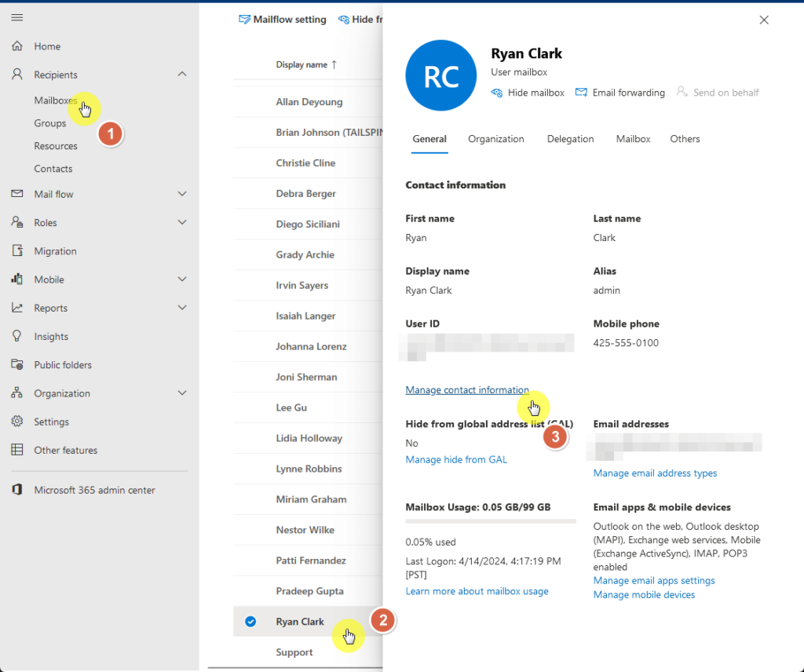
Task: Click Manage contact information link
Action: [467, 390]
